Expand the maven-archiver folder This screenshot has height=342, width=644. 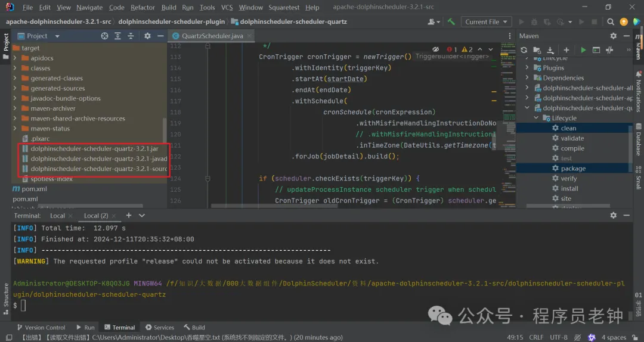tap(15, 108)
